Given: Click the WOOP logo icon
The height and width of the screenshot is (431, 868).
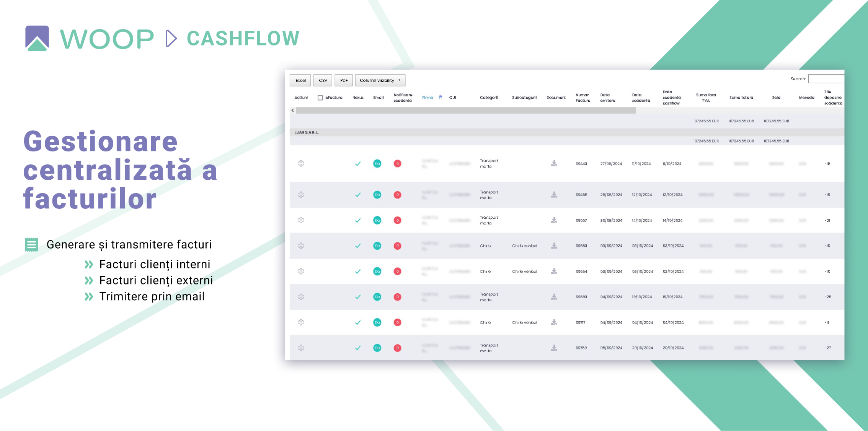Looking at the screenshot, I should [37, 38].
